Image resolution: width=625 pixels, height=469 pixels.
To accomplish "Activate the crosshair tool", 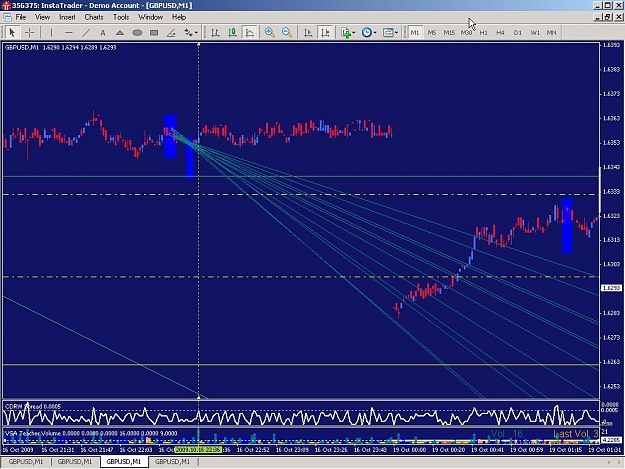I will pyautogui.click(x=29, y=33).
